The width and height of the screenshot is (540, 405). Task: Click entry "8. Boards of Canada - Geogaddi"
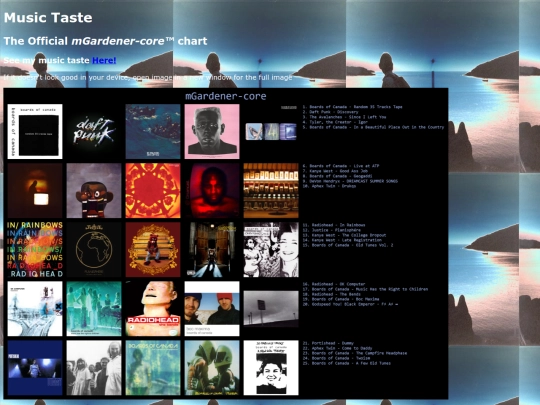337,176
